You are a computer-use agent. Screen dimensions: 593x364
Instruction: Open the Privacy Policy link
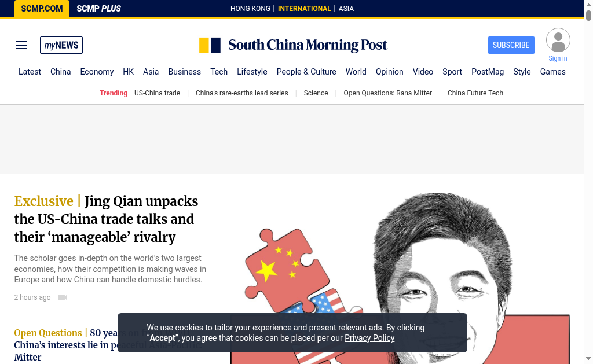pos(369,338)
